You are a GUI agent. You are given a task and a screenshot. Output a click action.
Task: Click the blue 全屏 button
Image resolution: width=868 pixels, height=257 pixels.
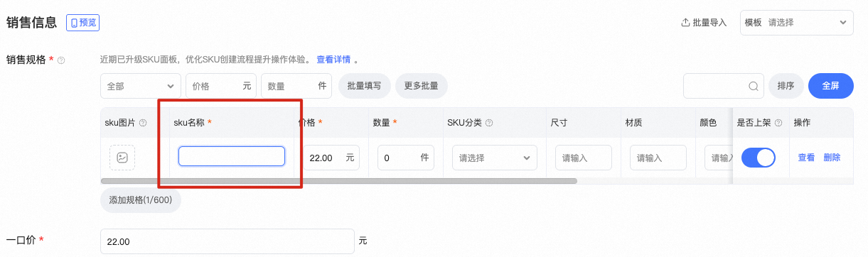831,86
